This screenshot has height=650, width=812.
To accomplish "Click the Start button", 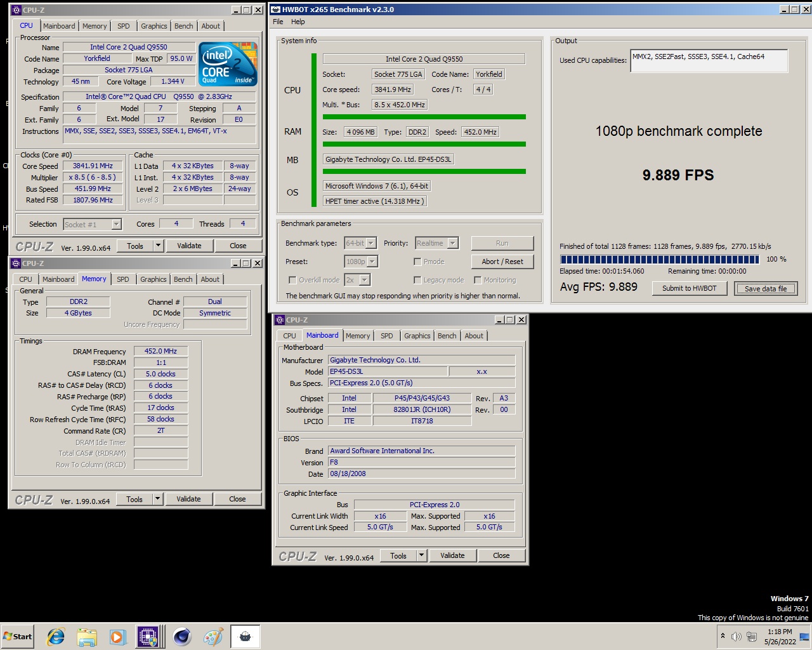I will click(18, 637).
